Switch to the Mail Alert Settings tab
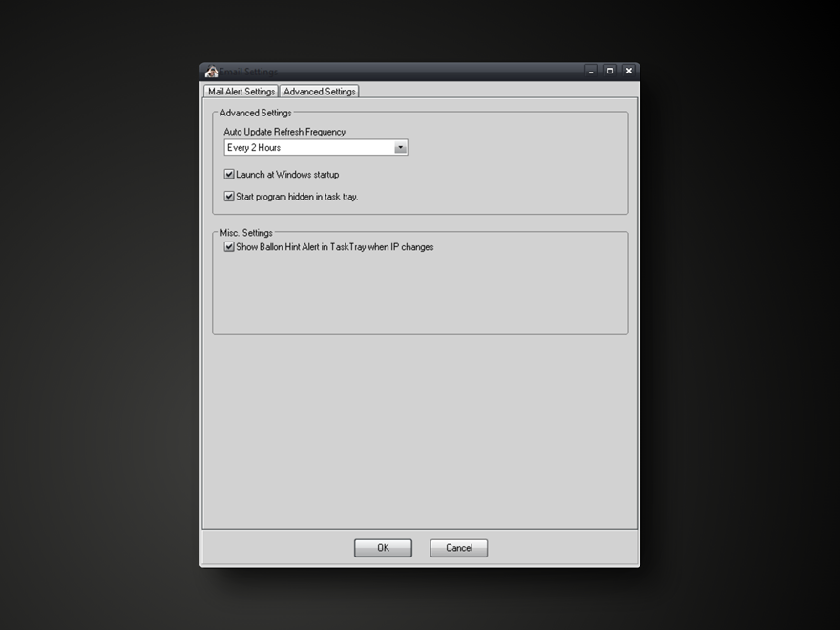Viewport: 840px width, 630px height. click(x=241, y=92)
